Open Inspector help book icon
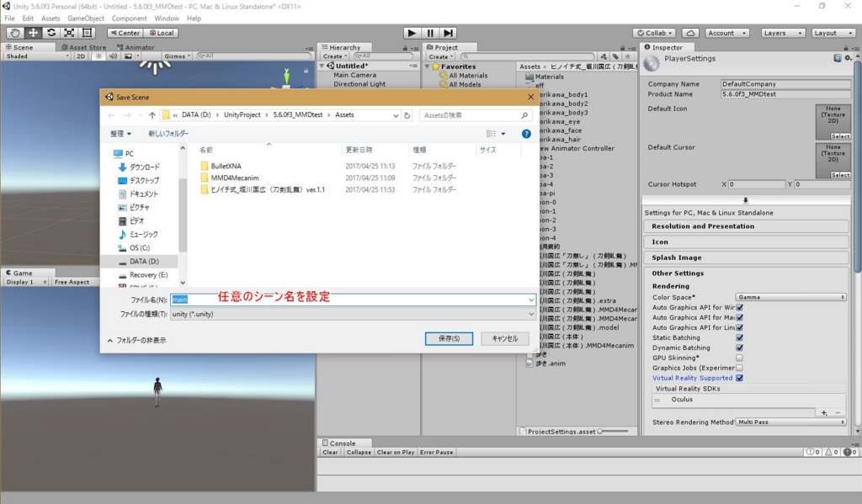 point(838,58)
